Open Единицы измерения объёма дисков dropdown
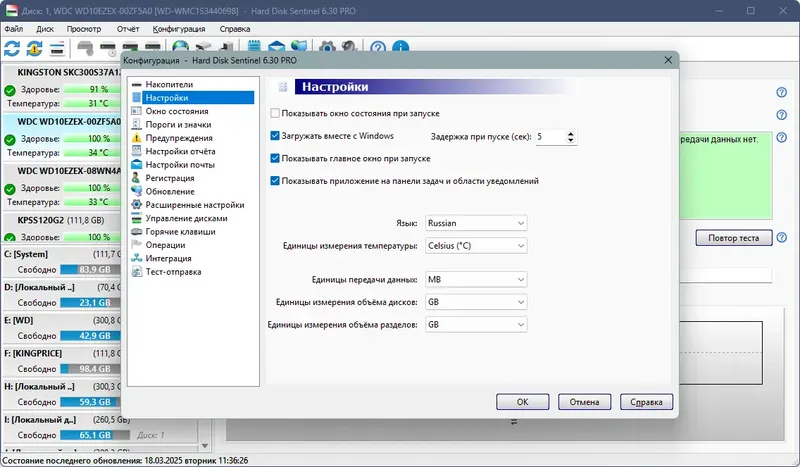The image size is (800, 467). (476, 302)
